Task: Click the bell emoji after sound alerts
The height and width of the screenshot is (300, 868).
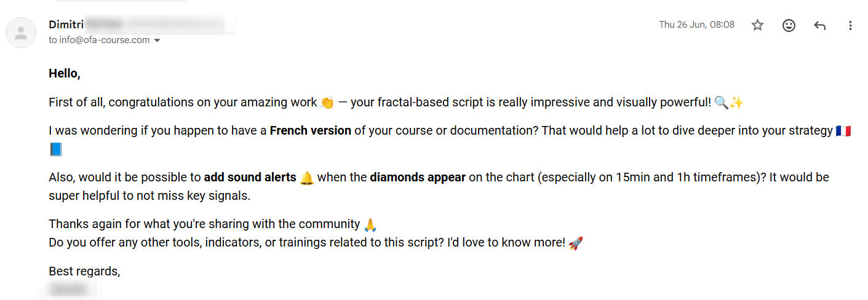Action: pyautogui.click(x=306, y=178)
